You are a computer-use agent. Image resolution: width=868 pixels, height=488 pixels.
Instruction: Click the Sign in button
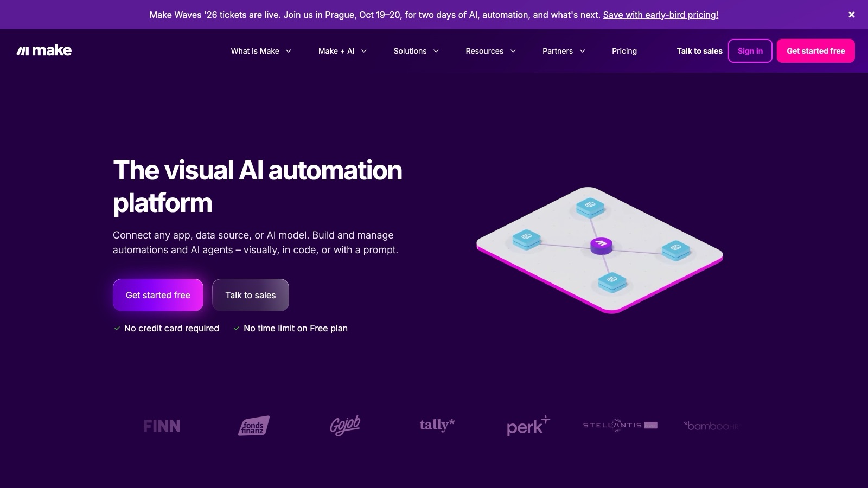pyautogui.click(x=750, y=51)
